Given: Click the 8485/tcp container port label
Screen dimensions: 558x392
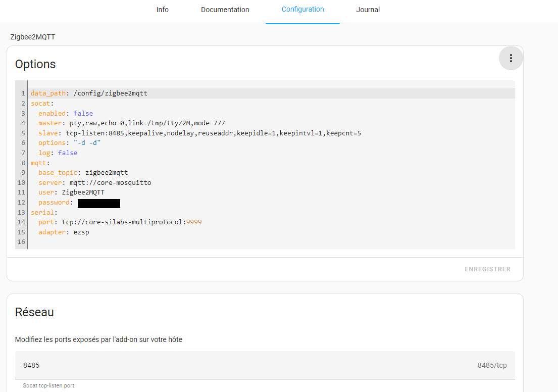Looking at the screenshot, I should (x=492, y=365).
